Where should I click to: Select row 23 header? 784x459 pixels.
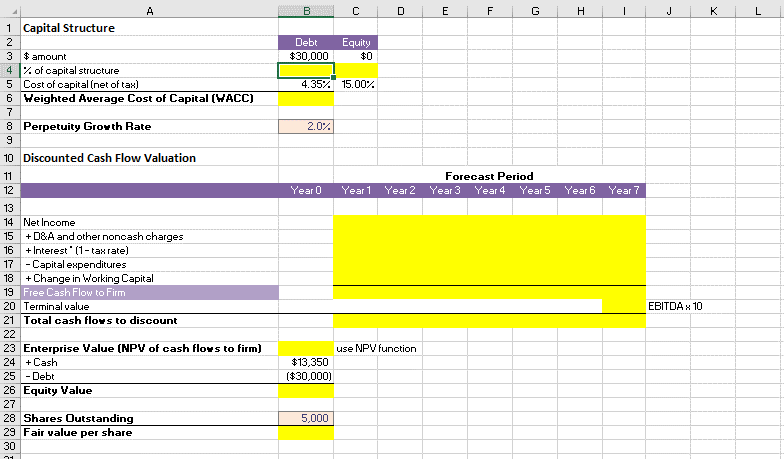pyautogui.click(x=9, y=348)
